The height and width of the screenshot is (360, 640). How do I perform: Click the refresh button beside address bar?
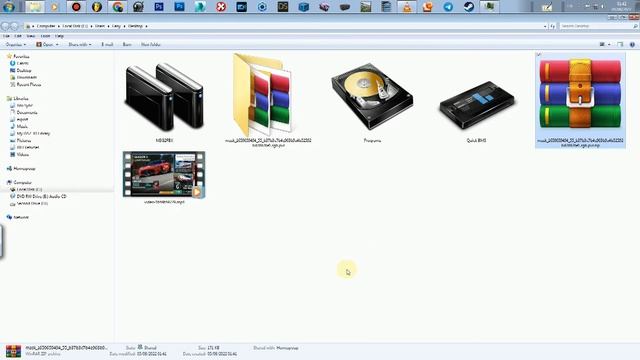(552, 26)
